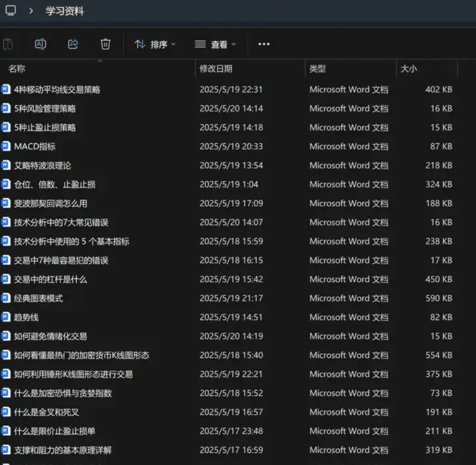Click Word icon of 什么是金叉和死叉

coord(6,412)
